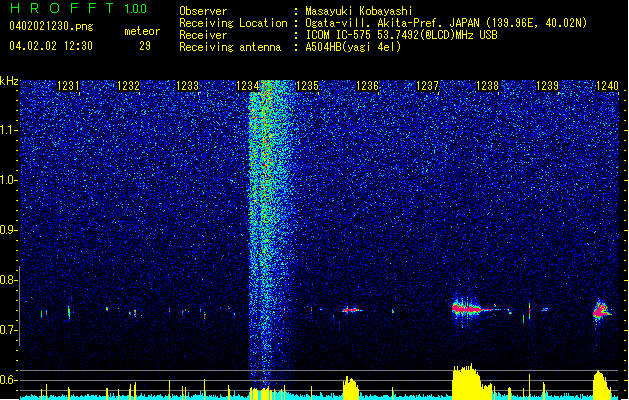Click time marker 1233

(x=188, y=86)
